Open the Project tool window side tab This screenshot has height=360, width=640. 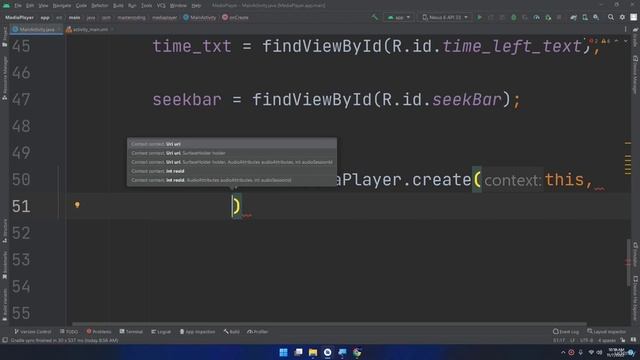click(x=4, y=37)
